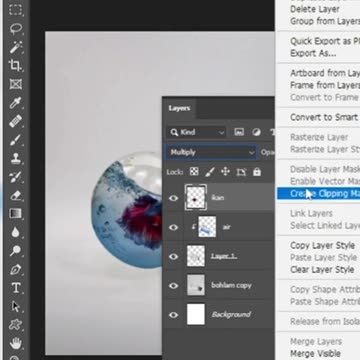The width and height of the screenshot is (360, 360).
Task: Select the Lasso tool
Action: pyautogui.click(x=16, y=29)
